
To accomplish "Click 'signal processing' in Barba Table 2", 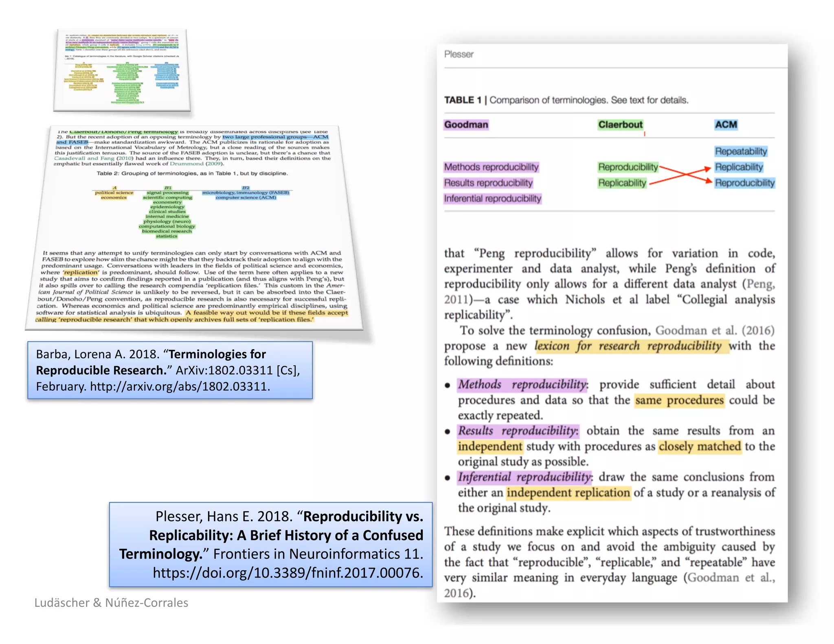I will [x=168, y=193].
